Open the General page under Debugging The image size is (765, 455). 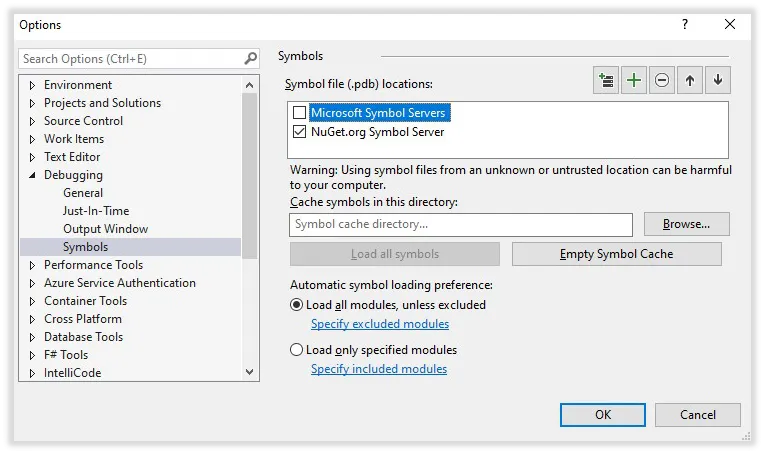pyautogui.click(x=83, y=193)
